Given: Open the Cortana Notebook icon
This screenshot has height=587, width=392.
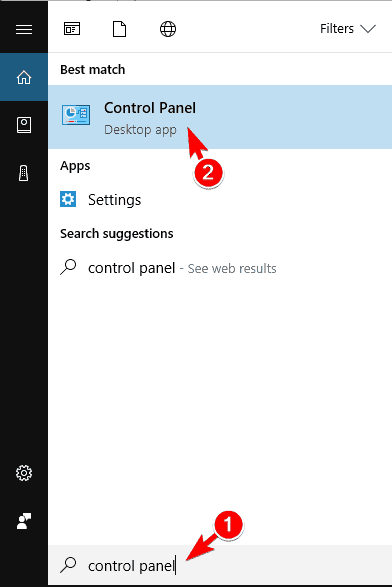Looking at the screenshot, I should pos(24,125).
